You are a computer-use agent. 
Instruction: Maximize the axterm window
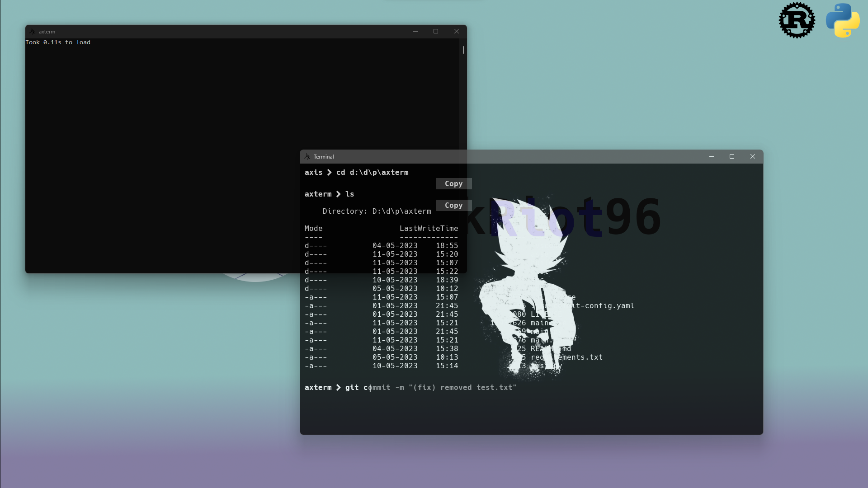pos(436,31)
